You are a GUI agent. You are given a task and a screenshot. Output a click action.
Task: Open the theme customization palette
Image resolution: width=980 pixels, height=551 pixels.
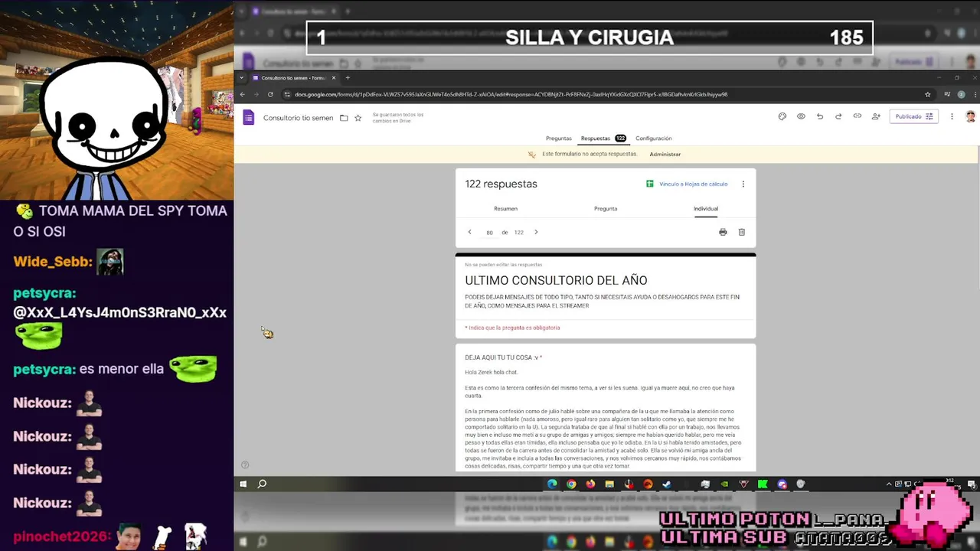pyautogui.click(x=782, y=116)
